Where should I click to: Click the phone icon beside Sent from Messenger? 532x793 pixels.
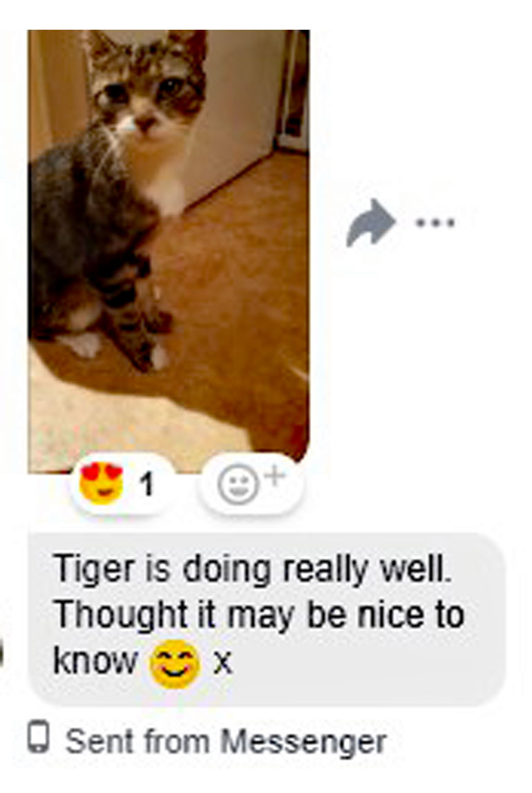39,738
